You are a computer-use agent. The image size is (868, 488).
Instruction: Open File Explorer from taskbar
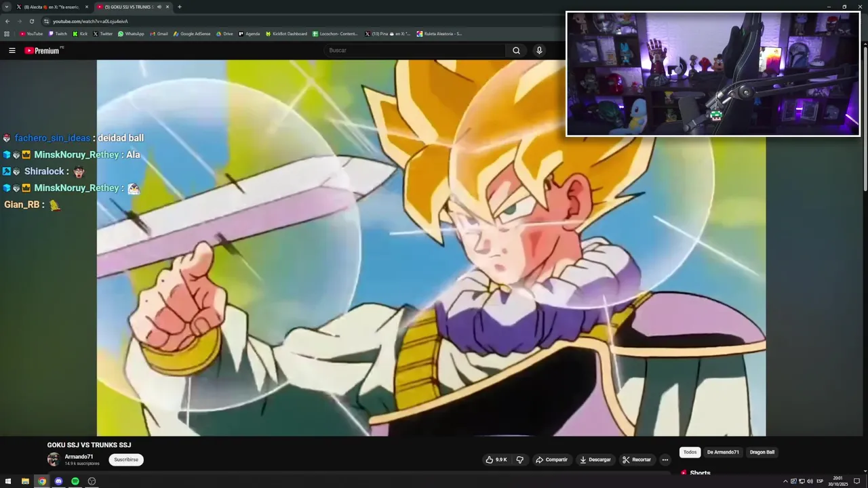click(25, 481)
